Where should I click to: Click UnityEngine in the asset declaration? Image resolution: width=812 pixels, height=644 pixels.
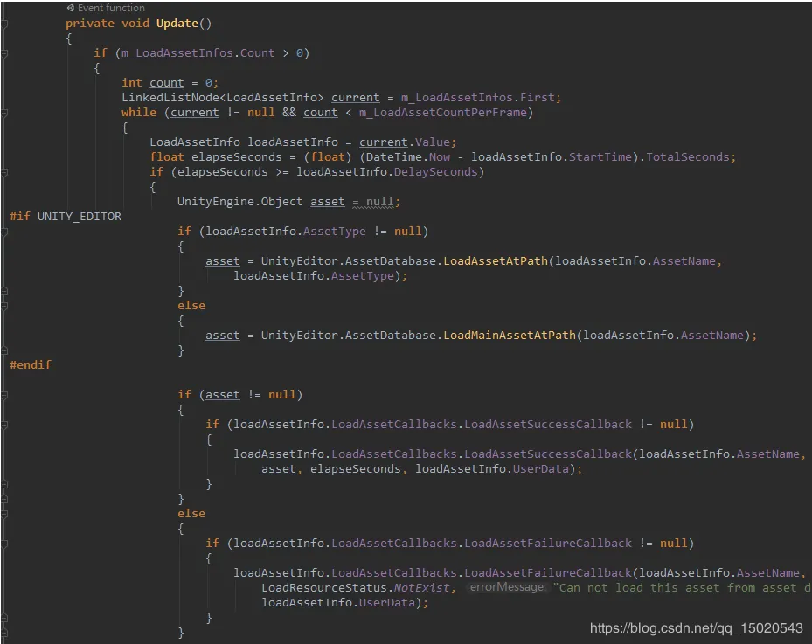[x=215, y=201]
